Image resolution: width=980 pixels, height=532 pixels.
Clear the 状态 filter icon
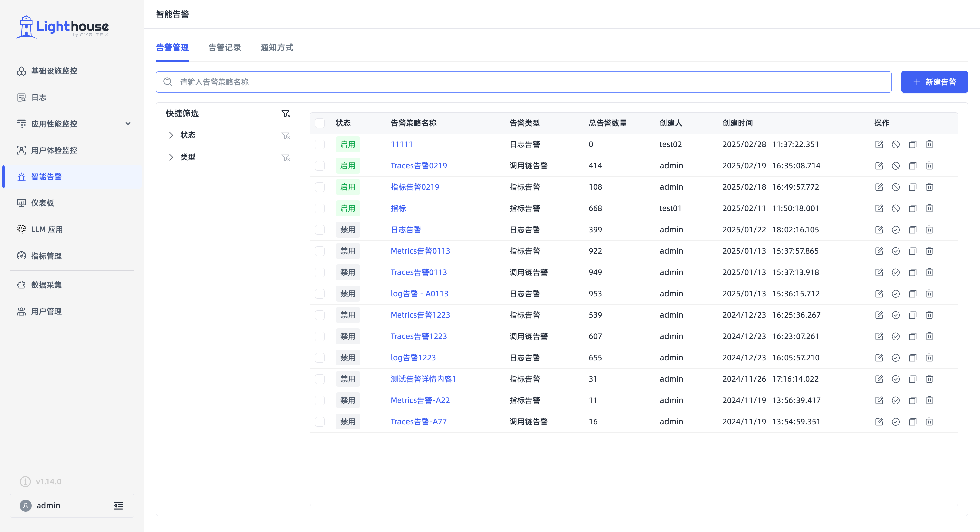[285, 135]
